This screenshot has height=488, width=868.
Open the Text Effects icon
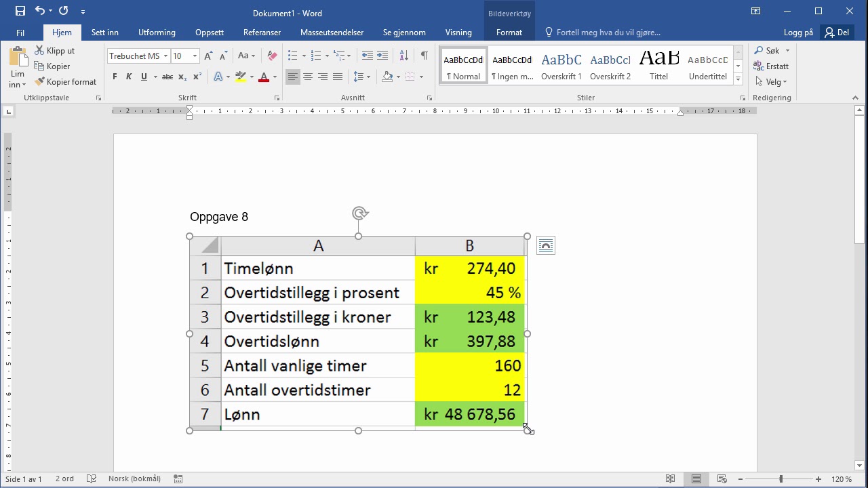(218, 77)
